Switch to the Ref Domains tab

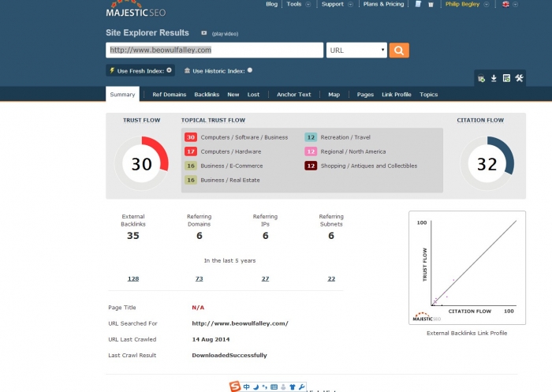pyautogui.click(x=170, y=95)
